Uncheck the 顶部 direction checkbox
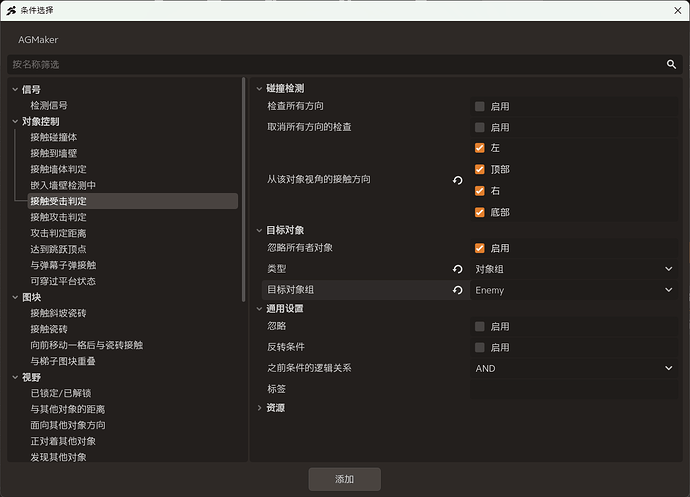This screenshot has height=497, width=690. point(480,169)
